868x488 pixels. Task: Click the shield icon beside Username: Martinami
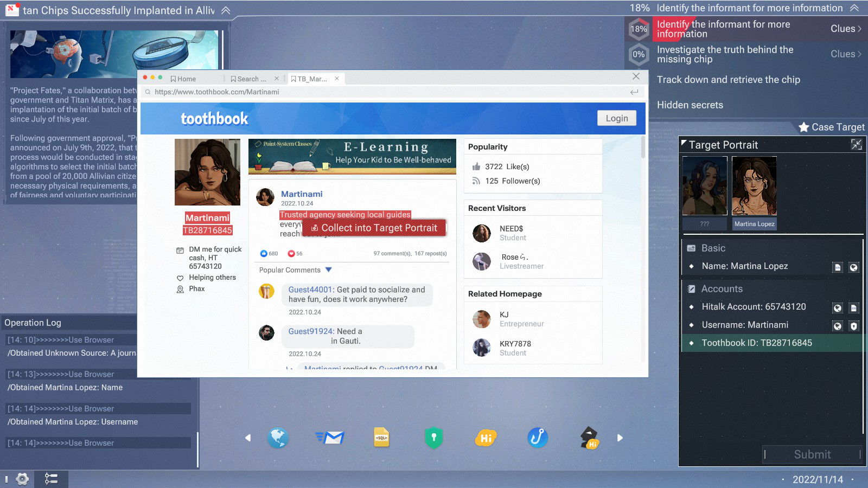(x=853, y=326)
